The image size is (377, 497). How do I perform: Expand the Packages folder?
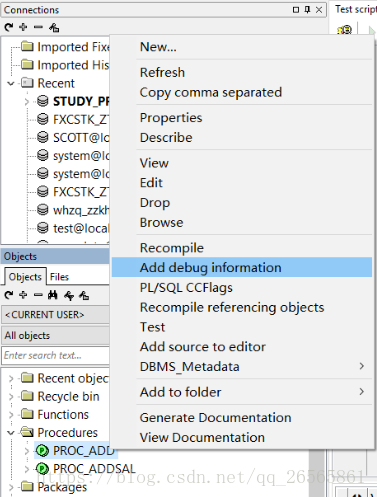[x=11, y=487]
